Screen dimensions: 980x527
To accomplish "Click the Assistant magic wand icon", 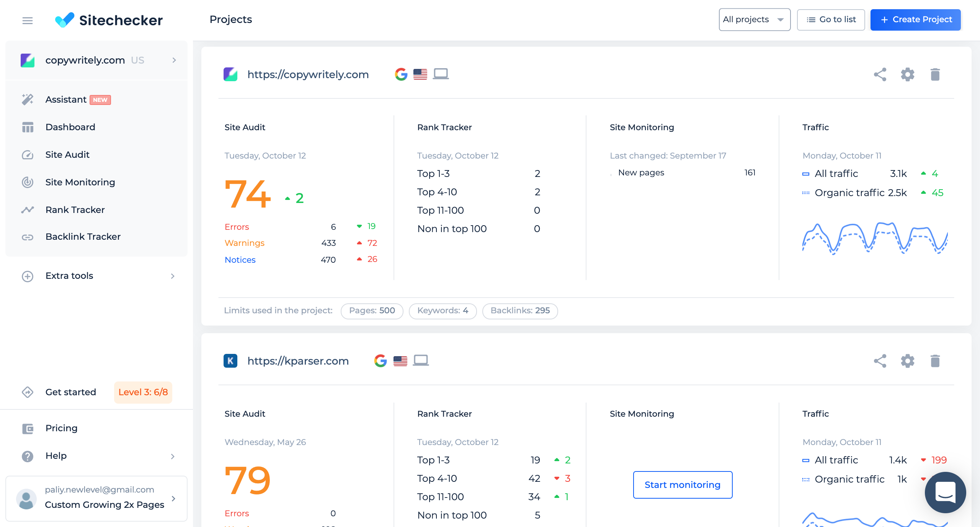I will click(28, 100).
